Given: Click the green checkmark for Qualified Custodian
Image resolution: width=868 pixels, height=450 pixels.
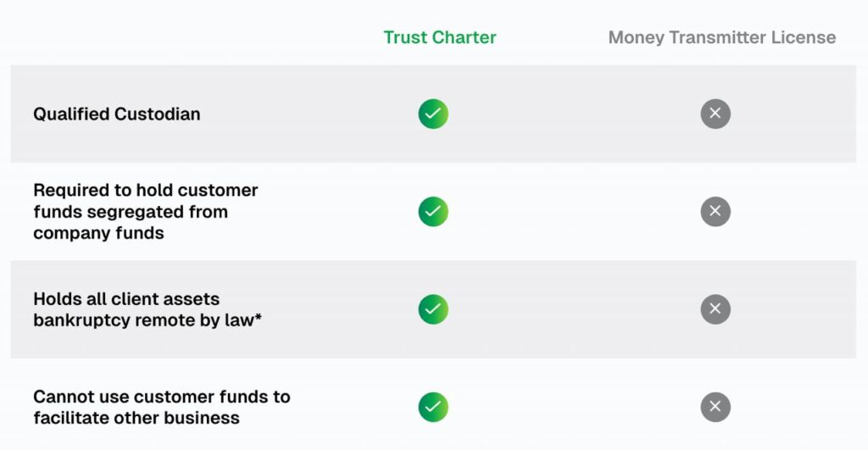Looking at the screenshot, I should (x=433, y=114).
